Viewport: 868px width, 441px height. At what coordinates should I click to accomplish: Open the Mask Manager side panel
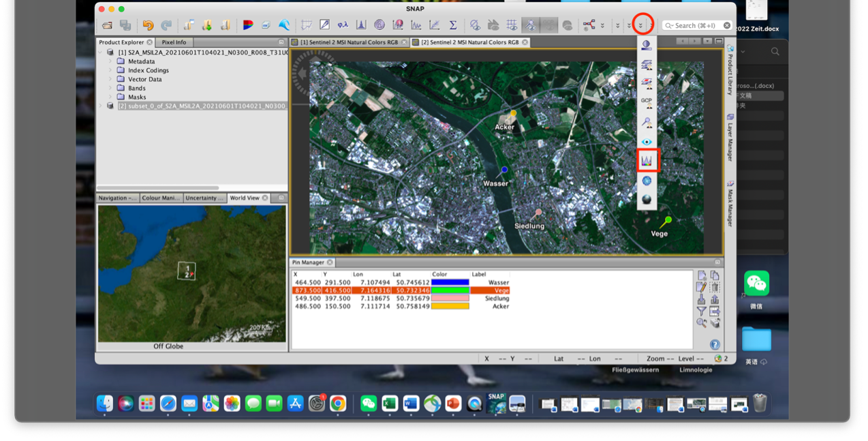pos(730,204)
